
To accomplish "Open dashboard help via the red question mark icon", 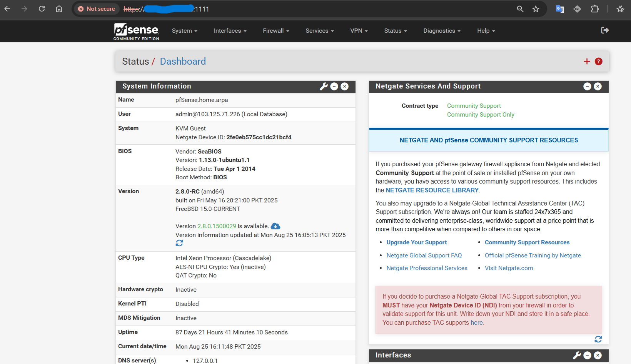I will point(598,61).
